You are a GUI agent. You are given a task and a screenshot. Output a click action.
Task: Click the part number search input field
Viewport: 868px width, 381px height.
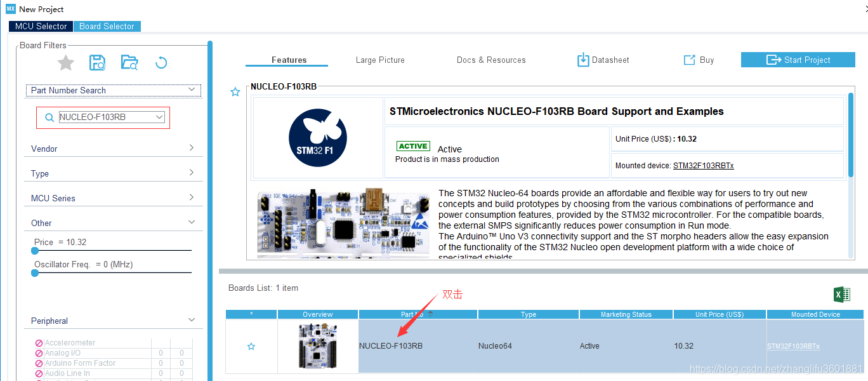[x=107, y=117]
